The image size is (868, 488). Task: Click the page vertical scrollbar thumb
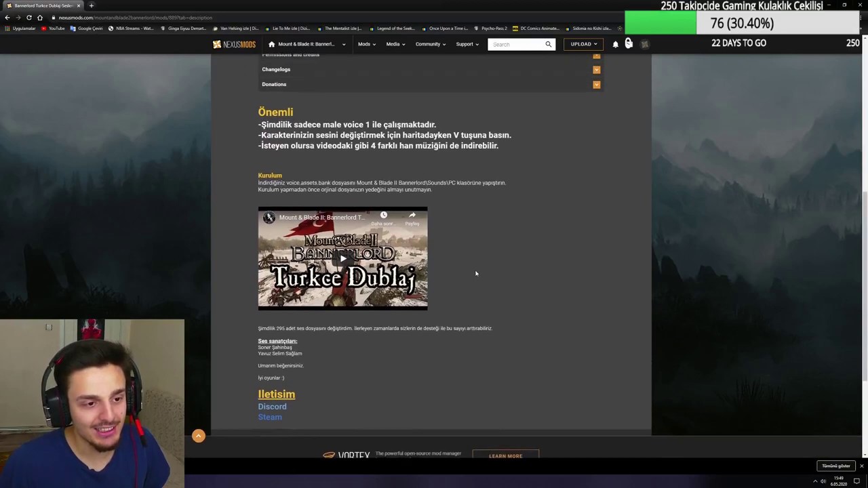pyautogui.click(x=865, y=287)
